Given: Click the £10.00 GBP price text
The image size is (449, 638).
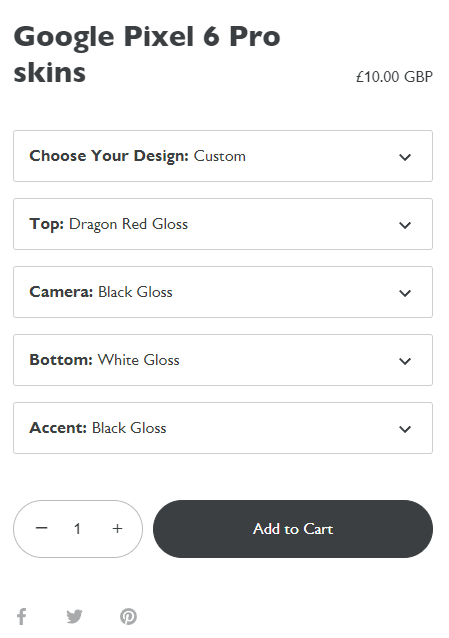Looking at the screenshot, I should [x=394, y=76].
